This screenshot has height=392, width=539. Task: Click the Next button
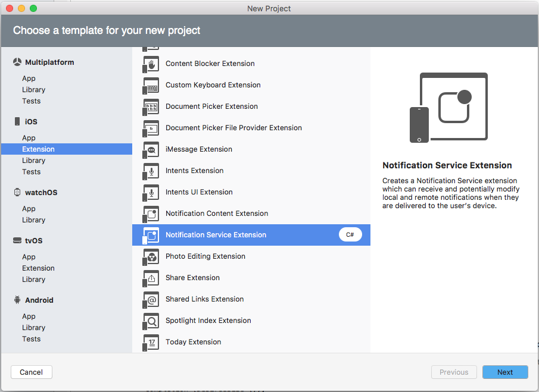click(505, 372)
